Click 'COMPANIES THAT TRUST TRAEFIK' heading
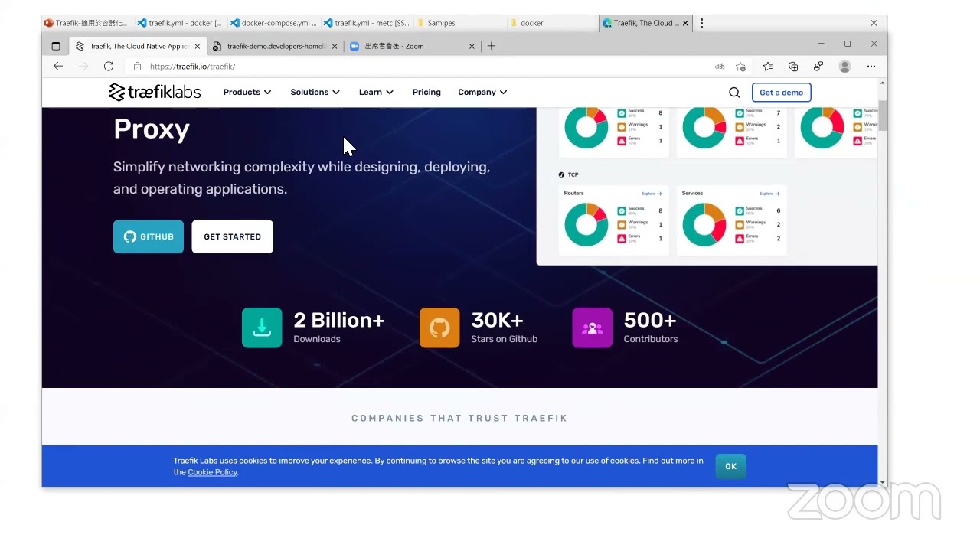The width and height of the screenshot is (980, 551). coord(459,418)
